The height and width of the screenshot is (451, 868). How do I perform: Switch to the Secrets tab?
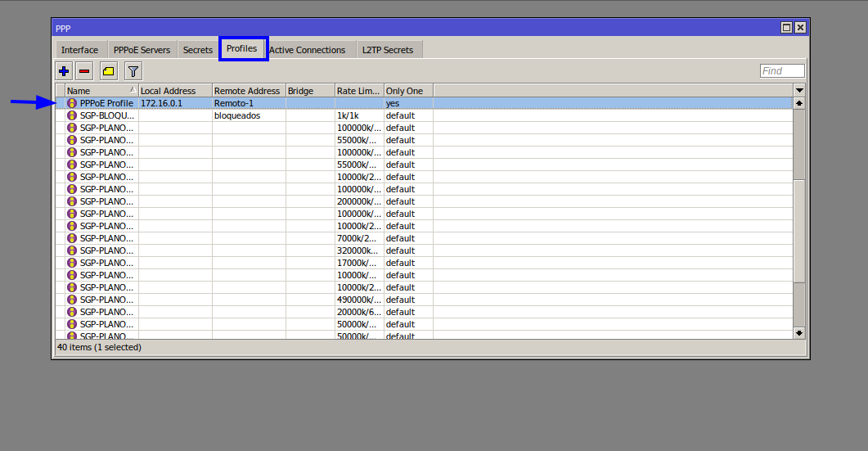pos(198,50)
